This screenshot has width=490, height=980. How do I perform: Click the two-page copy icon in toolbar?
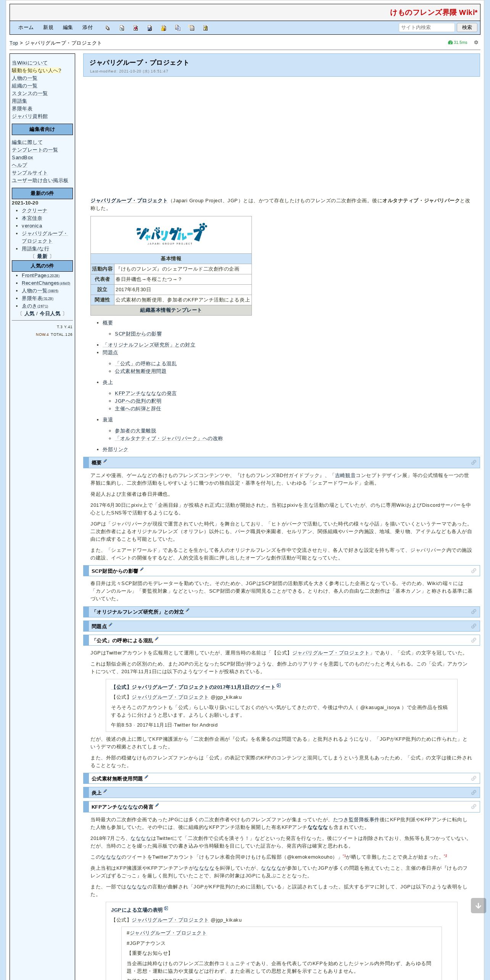pyautogui.click(x=177, y=28)
